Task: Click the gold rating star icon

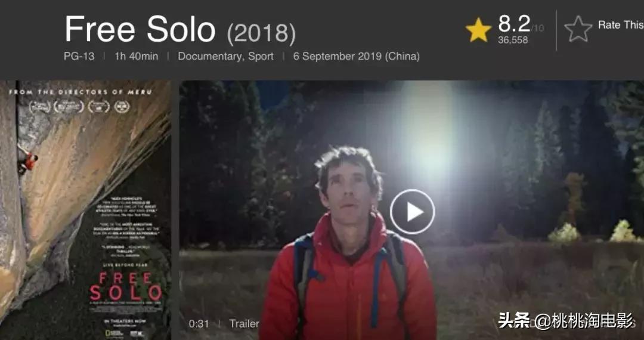Action: click(x=478, y=30)
